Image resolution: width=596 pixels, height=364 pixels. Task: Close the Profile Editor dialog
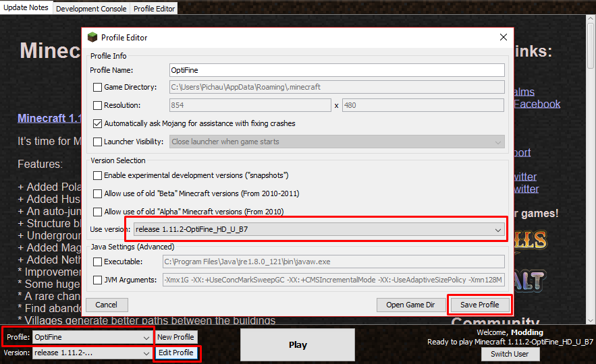(504, 37)
